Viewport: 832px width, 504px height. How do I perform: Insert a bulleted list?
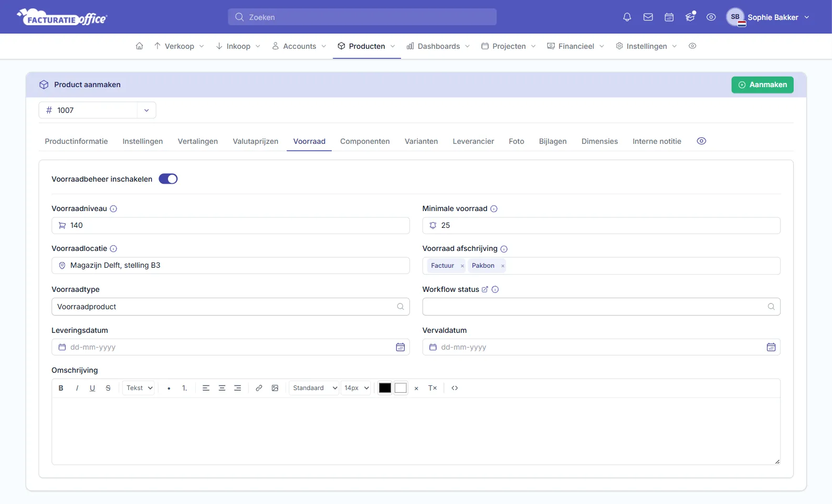click(x=168, y=388)
